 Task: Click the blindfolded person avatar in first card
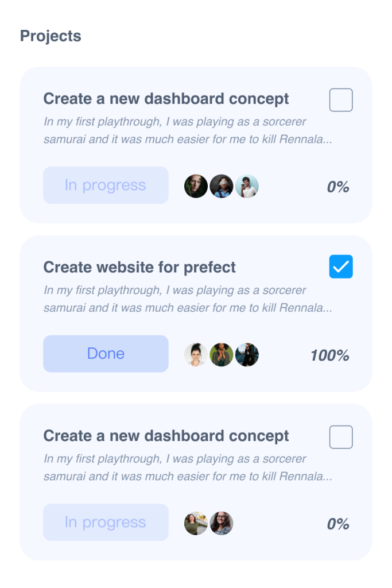click(x=221, y=186)
